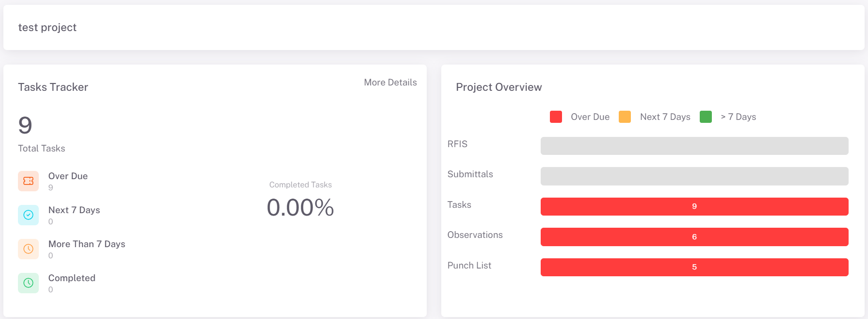Click the empty gray RFIS bar

click(694, 146)
